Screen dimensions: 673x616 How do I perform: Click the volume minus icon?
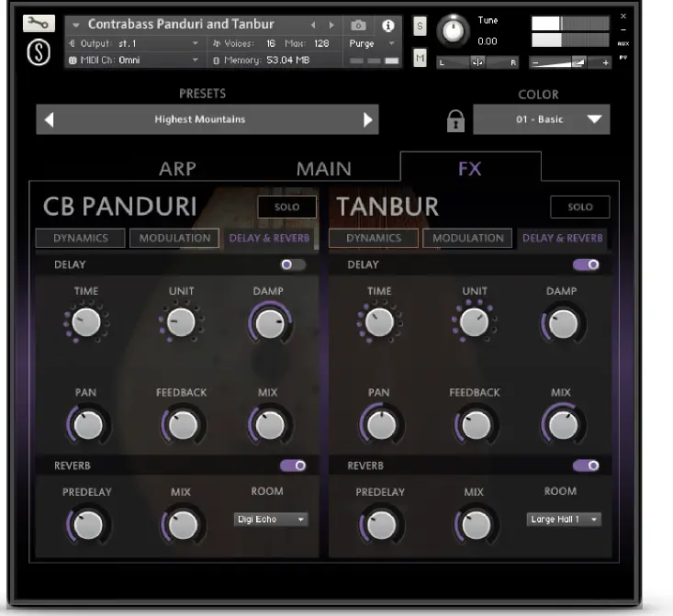coord(534,63)
